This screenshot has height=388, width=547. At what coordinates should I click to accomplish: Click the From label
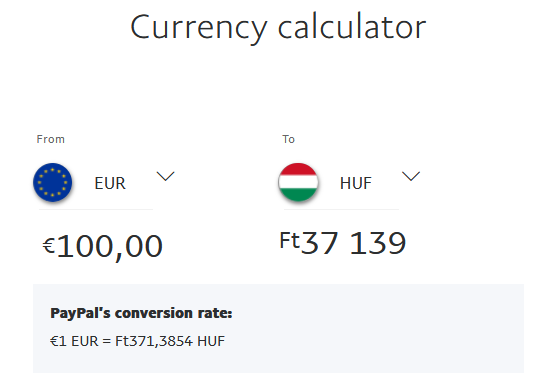point(51,139)
